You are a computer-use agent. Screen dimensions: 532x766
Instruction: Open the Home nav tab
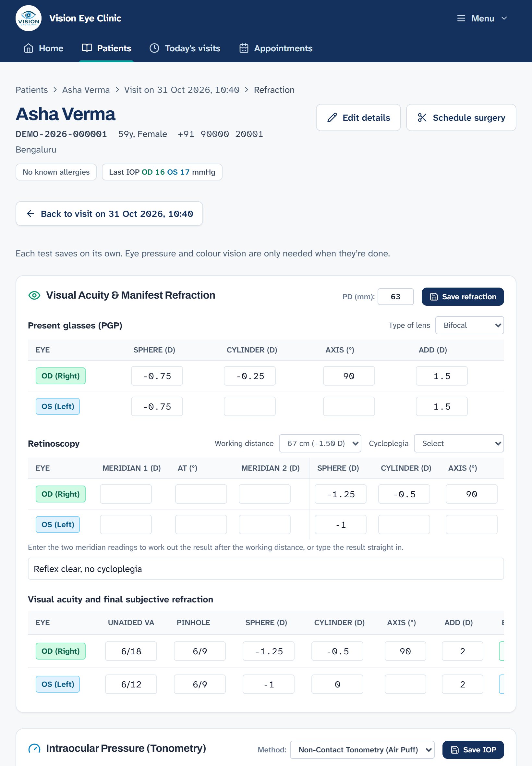pos(43,48)
